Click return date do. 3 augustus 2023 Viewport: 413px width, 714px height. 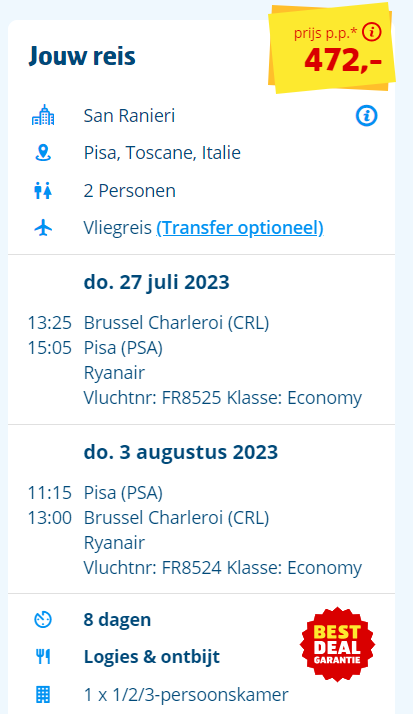(x=181, y=452)
